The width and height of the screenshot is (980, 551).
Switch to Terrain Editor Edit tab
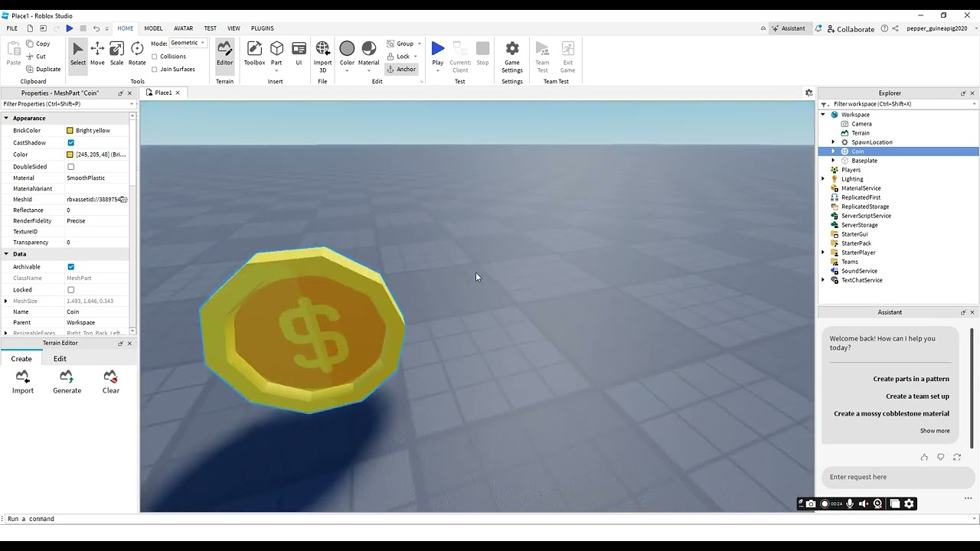(x=60, y=358)
